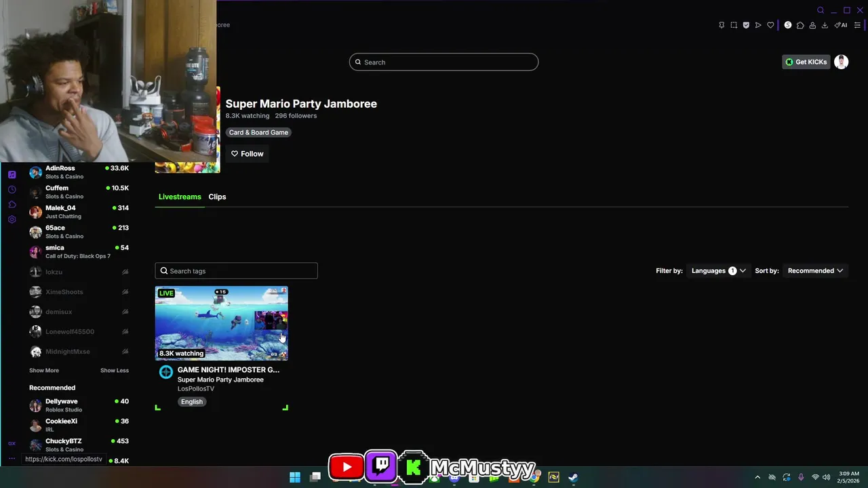Open recommended ChuckyBTZ channel
This screenshot has width=868, height=488.
point(79,445)
